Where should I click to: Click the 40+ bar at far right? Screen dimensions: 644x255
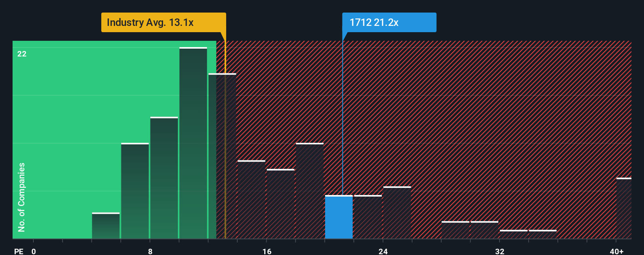(624, 208)
